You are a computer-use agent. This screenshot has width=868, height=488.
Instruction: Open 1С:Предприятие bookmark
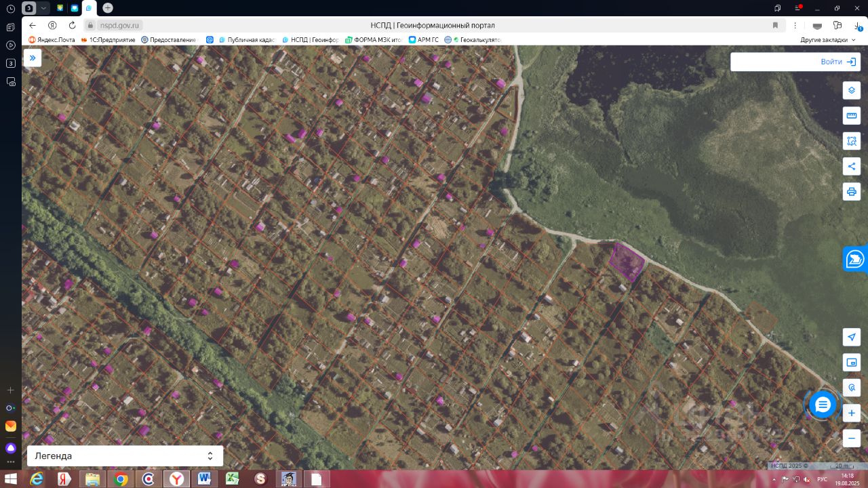point(108,40)
